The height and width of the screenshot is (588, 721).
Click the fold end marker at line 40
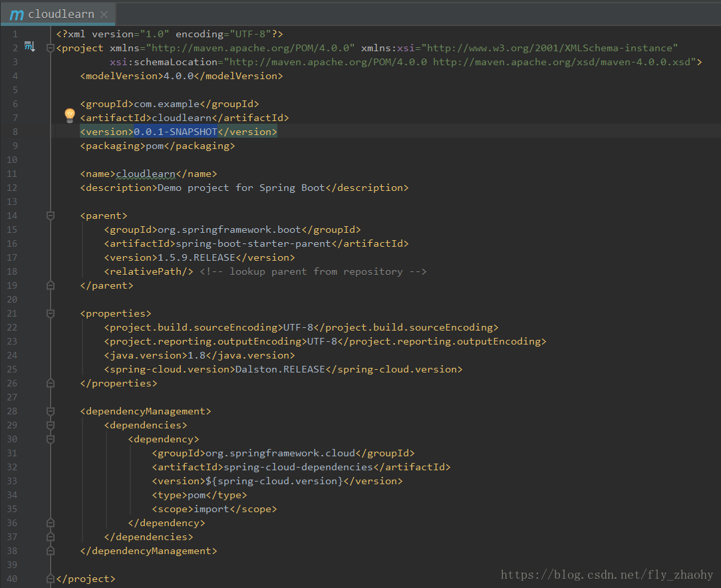51,579
